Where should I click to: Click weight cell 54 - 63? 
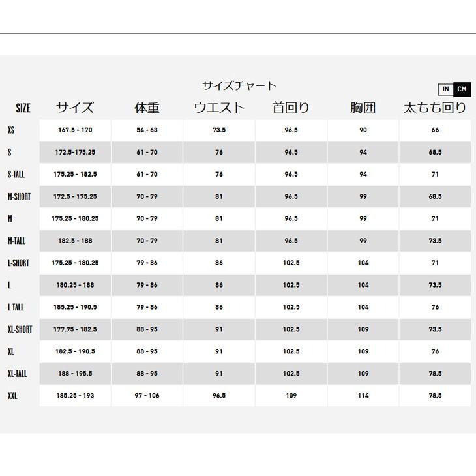pos(147,130)
